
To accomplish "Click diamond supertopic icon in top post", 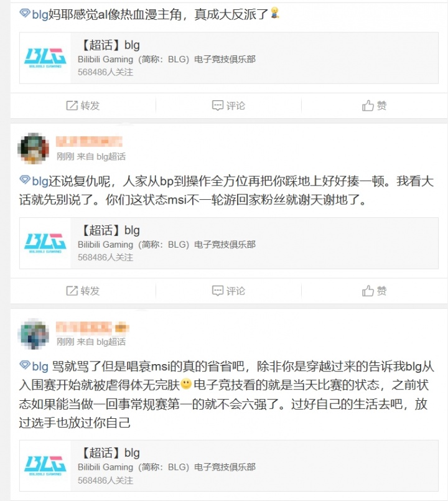I will (25, 14).
